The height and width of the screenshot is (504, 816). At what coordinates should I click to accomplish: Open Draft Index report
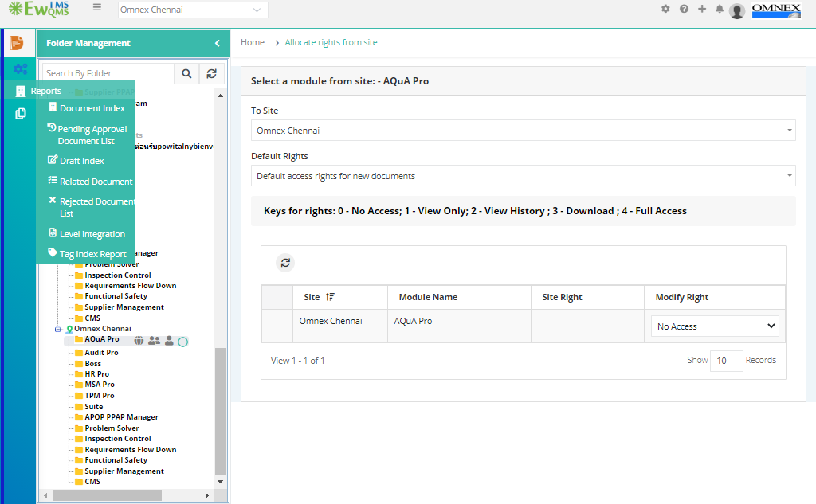(x=82, y=161)
